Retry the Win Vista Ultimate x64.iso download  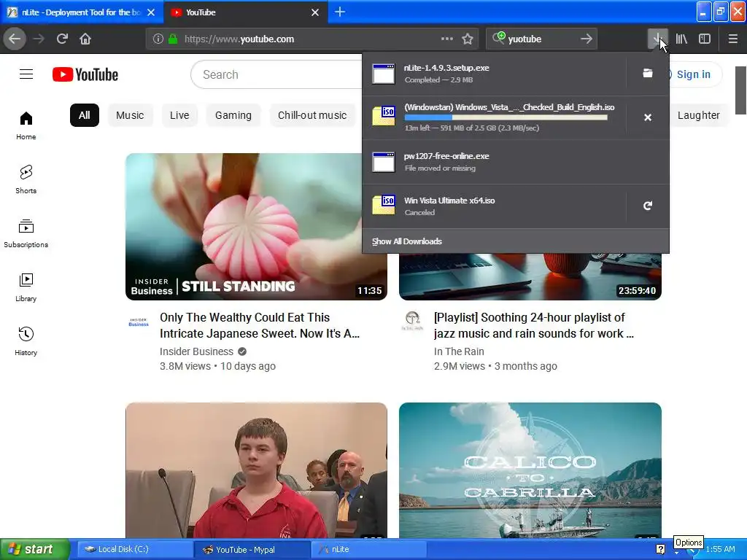(648, 206)
